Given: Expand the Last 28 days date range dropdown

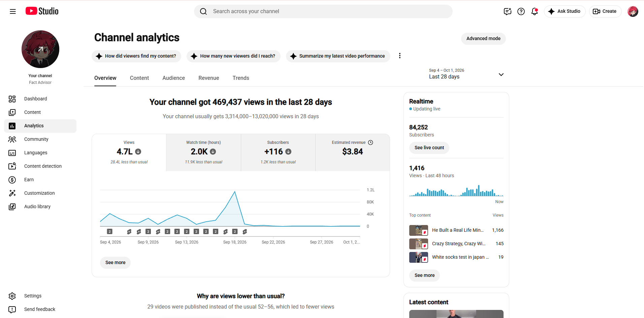Looking at the screenshot, I should coord(466,74).
